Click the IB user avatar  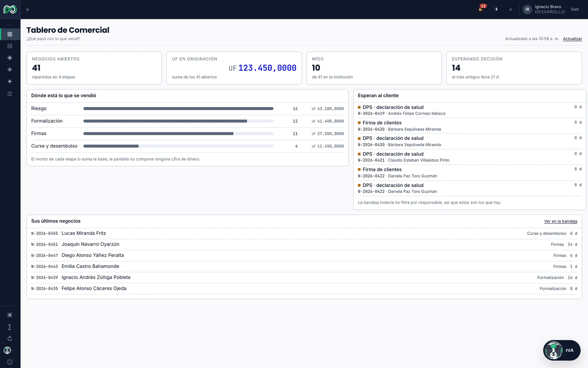tap(527, 9)
